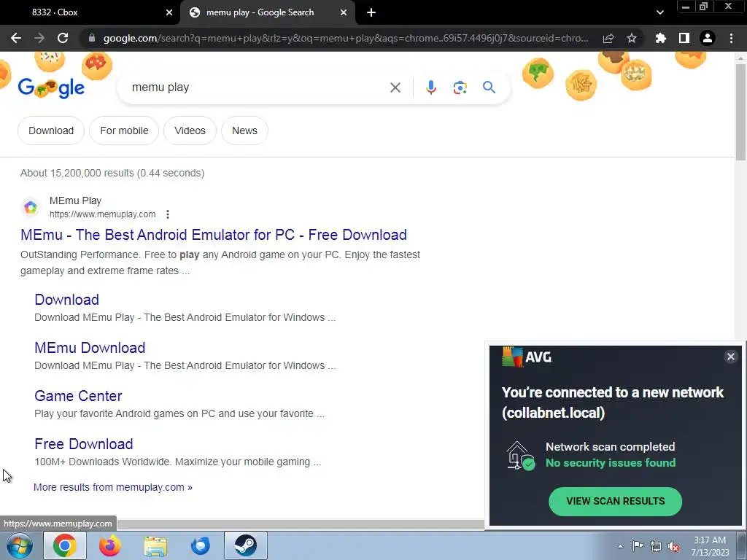Viewport: 747px width, 560px height.
Task: Open the three-dot menu beside memuplay.com
Action: click(x=168, y=214)
